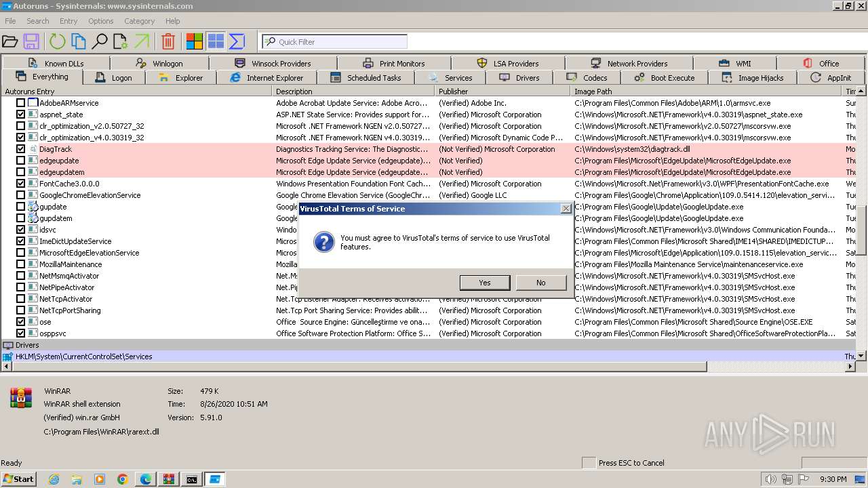Click Yes to accept VirusTotal terms
The height and width of the screenshot is (488, 868).
484,283
